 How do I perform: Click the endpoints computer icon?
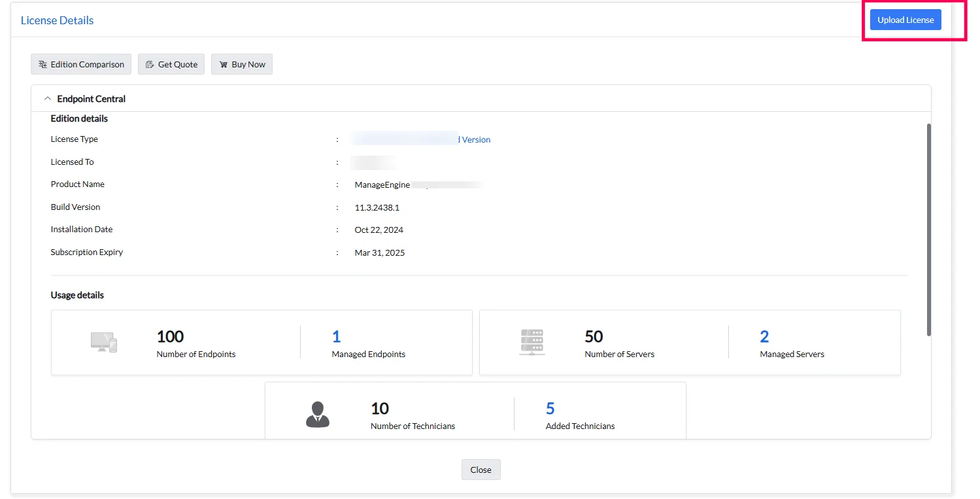point(104,342)
